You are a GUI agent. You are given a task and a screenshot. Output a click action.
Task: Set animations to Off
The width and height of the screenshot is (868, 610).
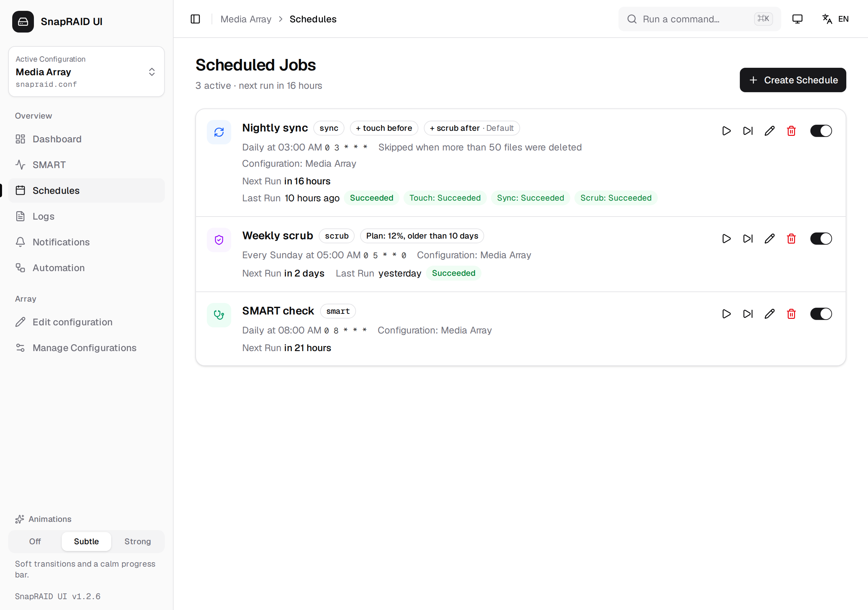coord(35,541)
